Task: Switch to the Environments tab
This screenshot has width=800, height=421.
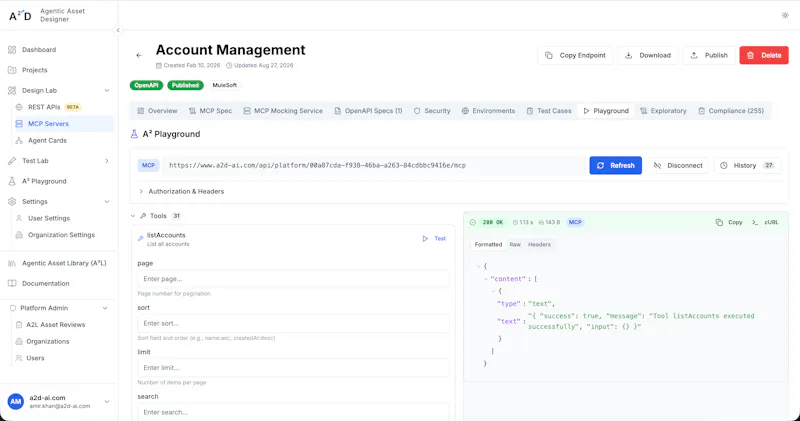Action: click(488, 111)
